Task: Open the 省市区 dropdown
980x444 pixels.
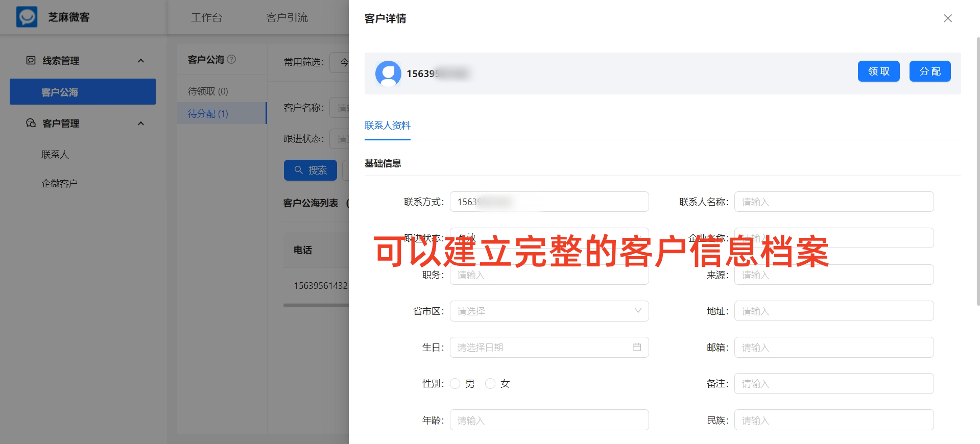Action: (549, 311)
